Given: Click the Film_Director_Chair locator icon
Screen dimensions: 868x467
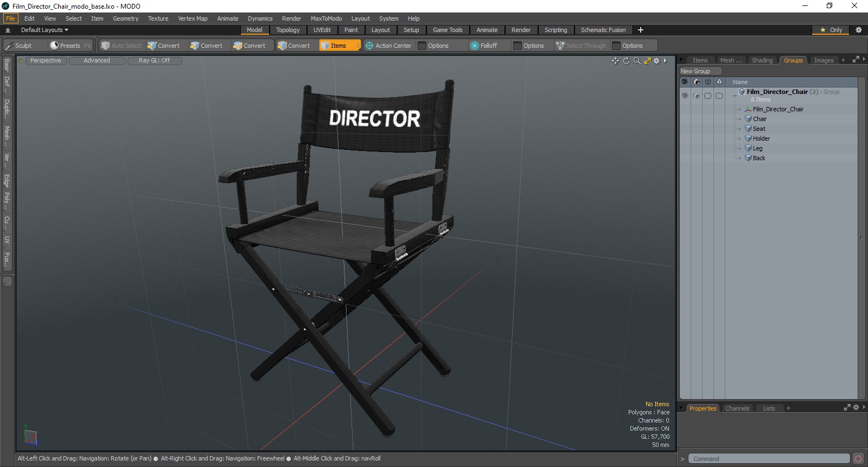Looking at the screenshot, I should (x=748, y=109).
